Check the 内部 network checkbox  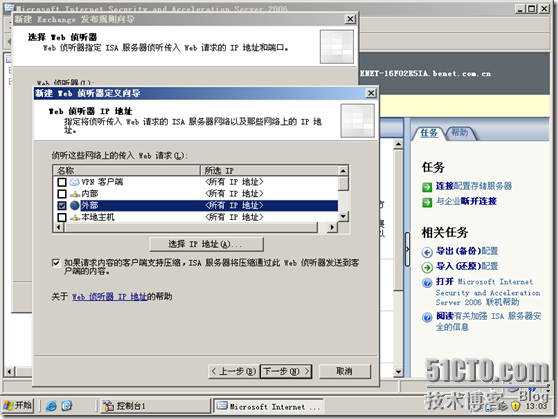click(x=62, y=194)
